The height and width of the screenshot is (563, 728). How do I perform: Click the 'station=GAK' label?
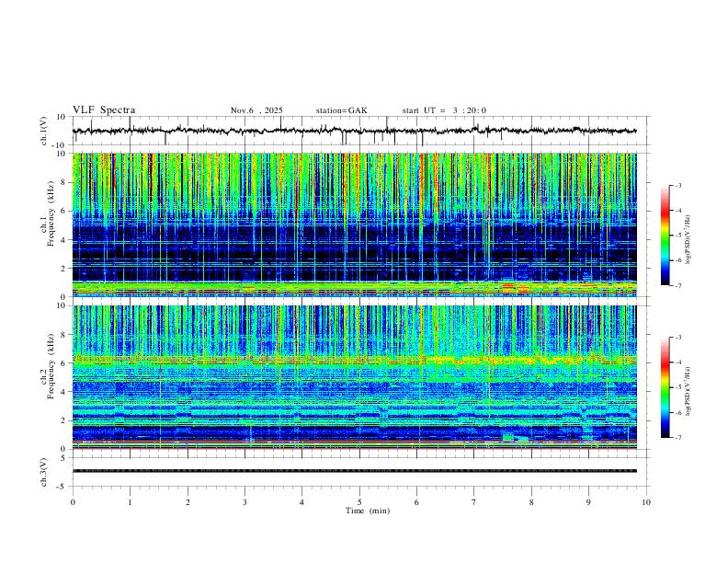[342, 110]
